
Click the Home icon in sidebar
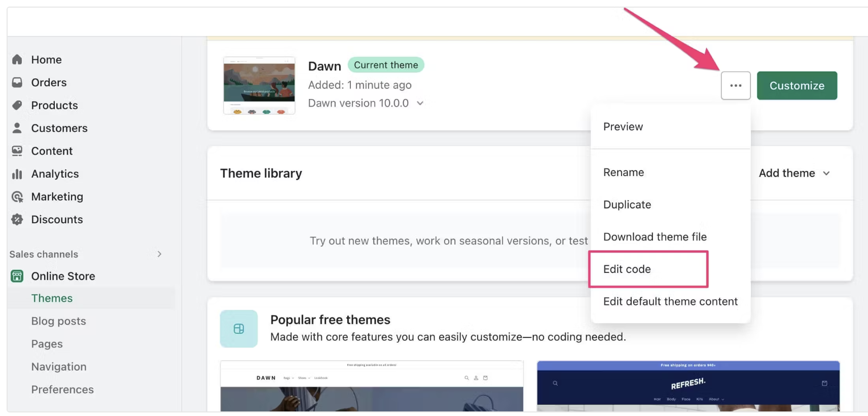17,59
